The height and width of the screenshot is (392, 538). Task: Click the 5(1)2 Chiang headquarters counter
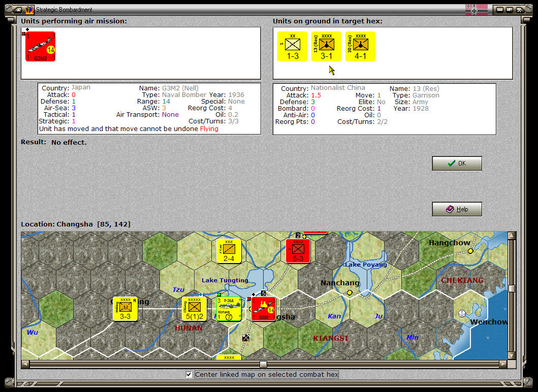click(194, 309)
